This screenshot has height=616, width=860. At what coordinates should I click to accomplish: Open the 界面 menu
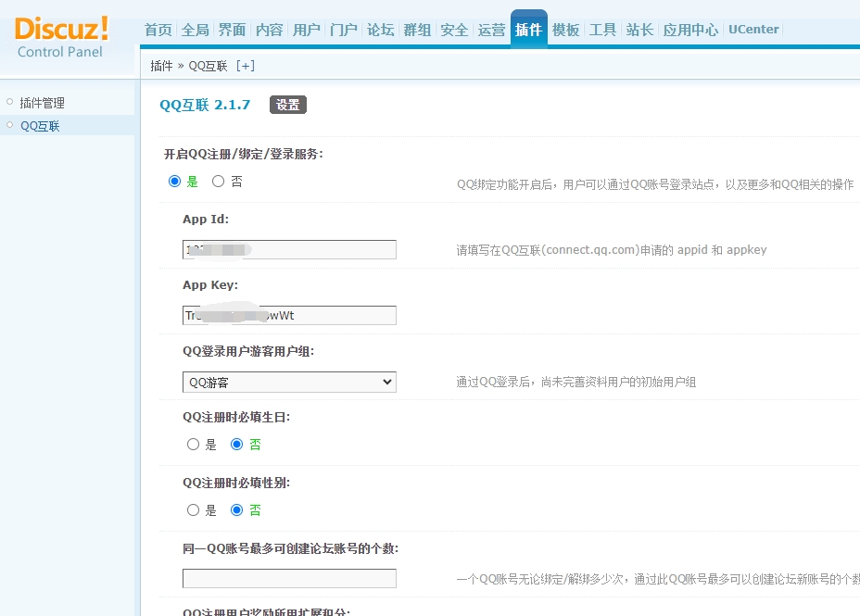[232, 30]
